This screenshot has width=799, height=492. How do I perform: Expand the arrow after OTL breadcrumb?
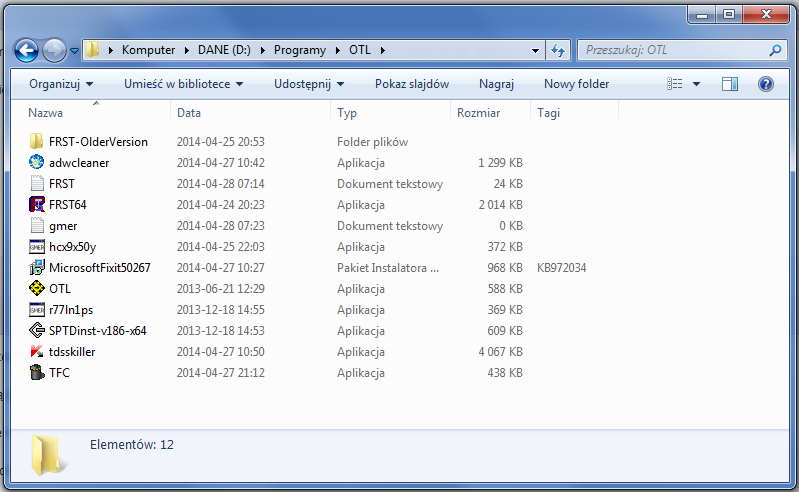pyautogui.click(x=383, y=50)
